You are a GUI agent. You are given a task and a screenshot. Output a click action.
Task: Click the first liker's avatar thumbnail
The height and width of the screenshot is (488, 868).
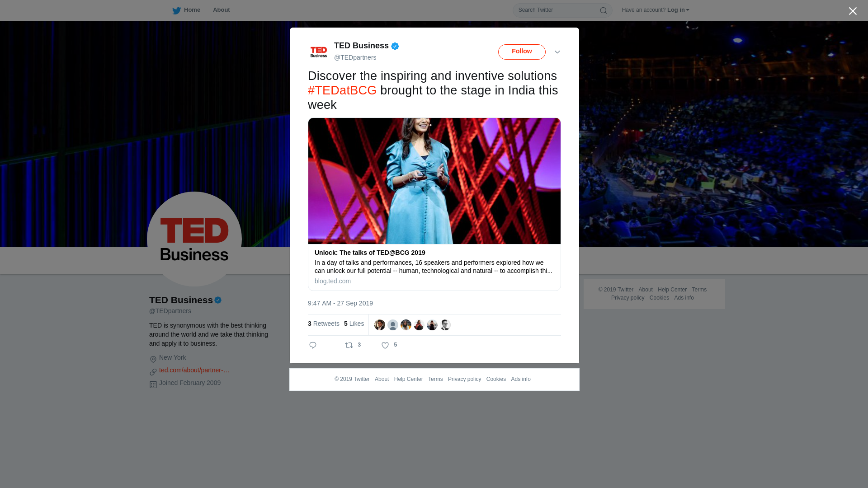click(380, 325)
